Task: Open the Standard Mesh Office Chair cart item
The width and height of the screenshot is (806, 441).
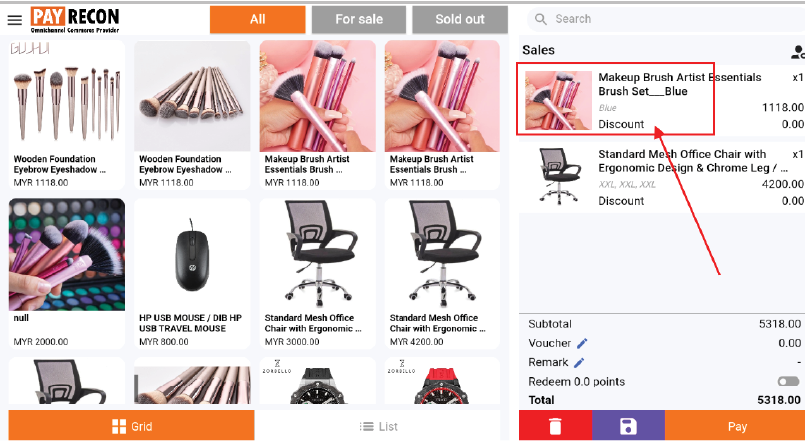Action: 662,177
